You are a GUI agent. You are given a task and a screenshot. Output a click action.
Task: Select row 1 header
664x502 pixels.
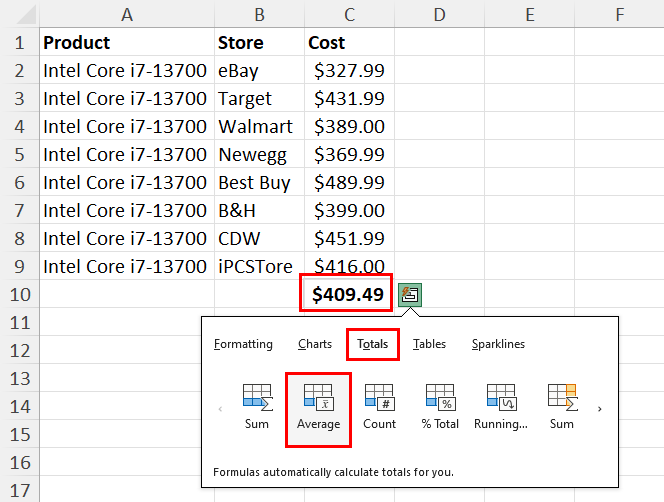click(x=19, y=42)
